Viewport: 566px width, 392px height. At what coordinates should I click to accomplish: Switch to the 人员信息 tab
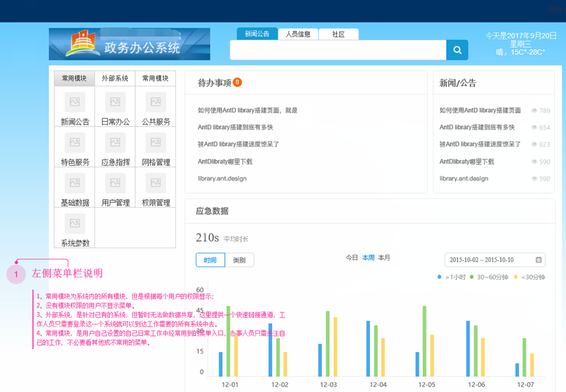(298, 34)
